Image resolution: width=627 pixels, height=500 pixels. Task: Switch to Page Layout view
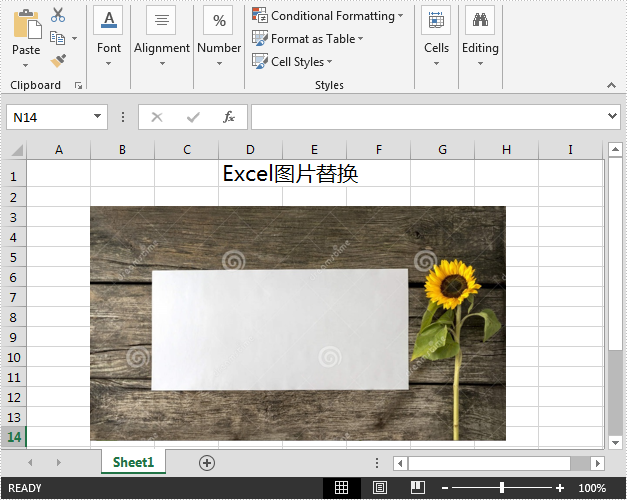click(x=380, y=488)
